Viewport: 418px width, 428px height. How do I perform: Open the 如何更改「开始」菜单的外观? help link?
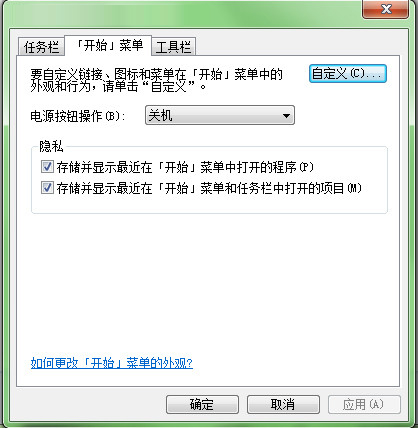click(112, 363)
